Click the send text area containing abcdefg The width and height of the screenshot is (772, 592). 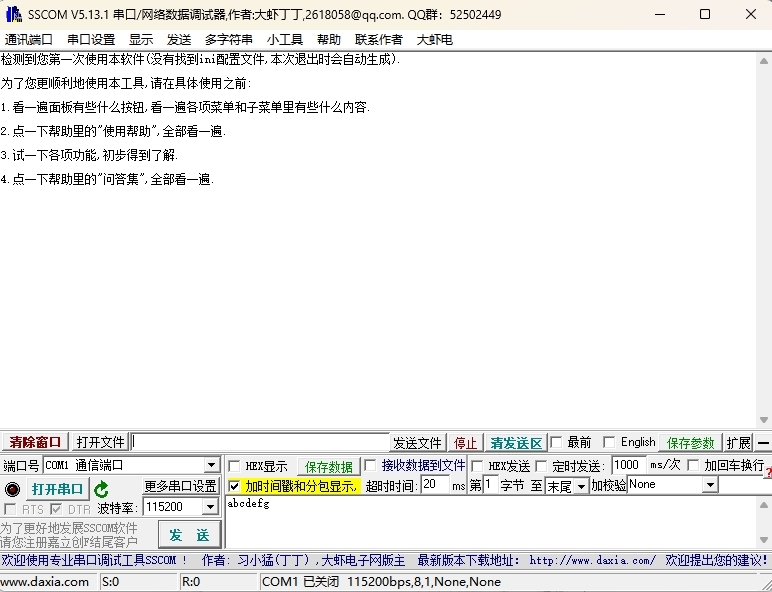[x=490, y=522]
